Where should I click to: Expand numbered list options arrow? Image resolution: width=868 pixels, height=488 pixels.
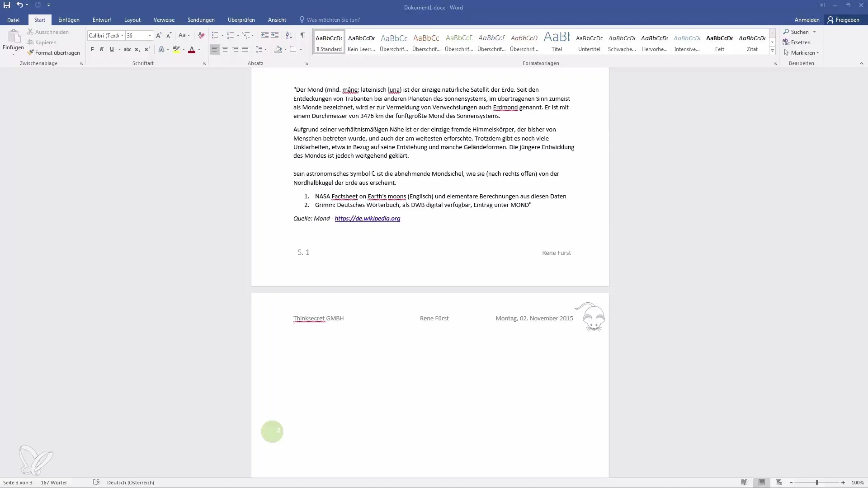238,35
